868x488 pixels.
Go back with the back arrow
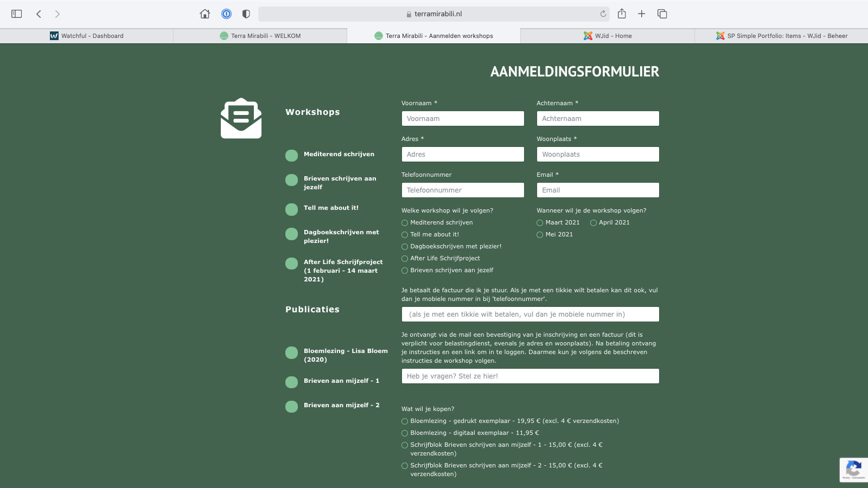tap(39, 14)
